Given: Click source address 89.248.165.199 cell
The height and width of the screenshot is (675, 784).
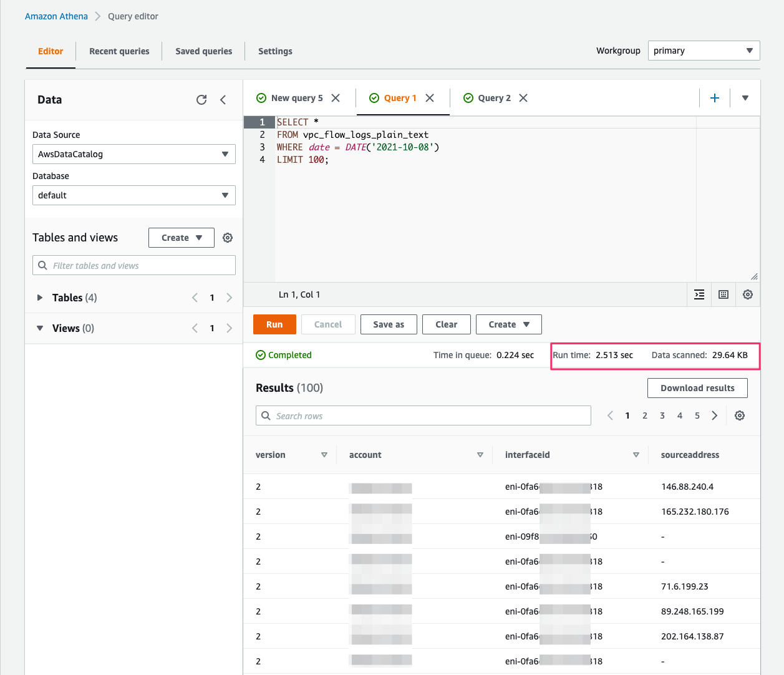Looking at the screenshot, I should (x=692, y=611).
